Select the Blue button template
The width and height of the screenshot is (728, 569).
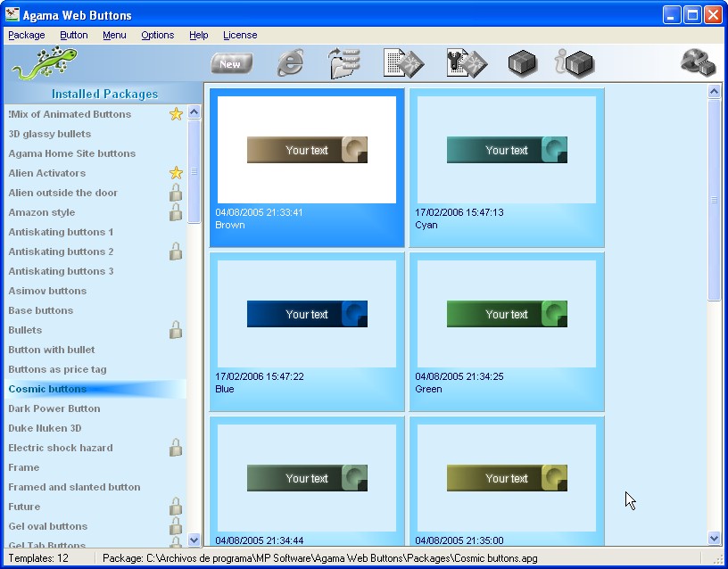coord(307,332)
